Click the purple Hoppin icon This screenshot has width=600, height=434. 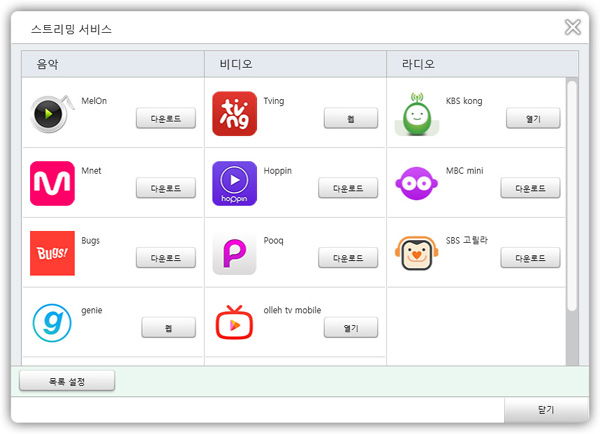pyautogui.click(x=235, y=183)
